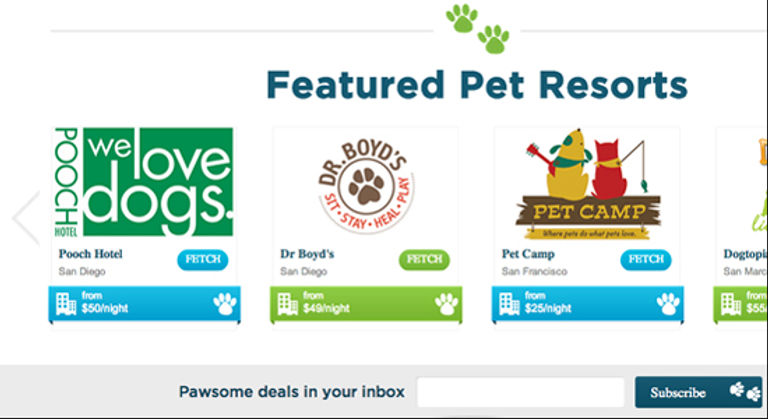Image resolution: width=768 pixels, height=419 pixels.
Task: Open the Pooch Hotel logo thumbnail
Action: 144,182
